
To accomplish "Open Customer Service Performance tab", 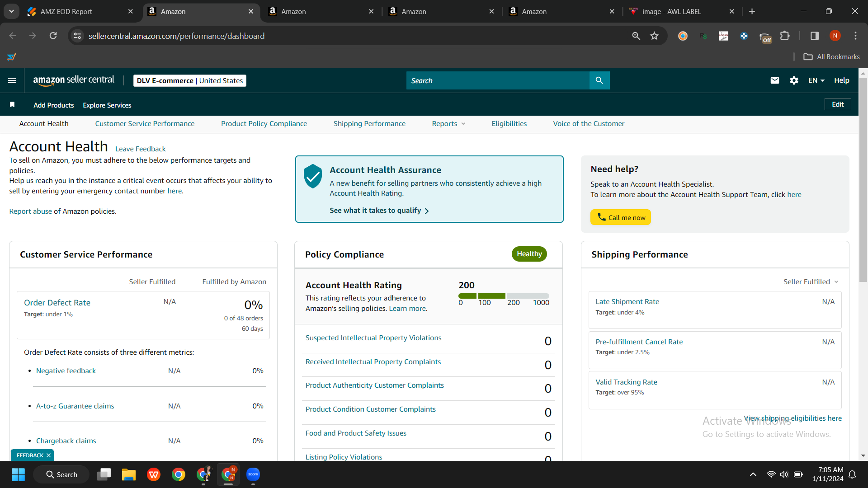I will (145, 124).
